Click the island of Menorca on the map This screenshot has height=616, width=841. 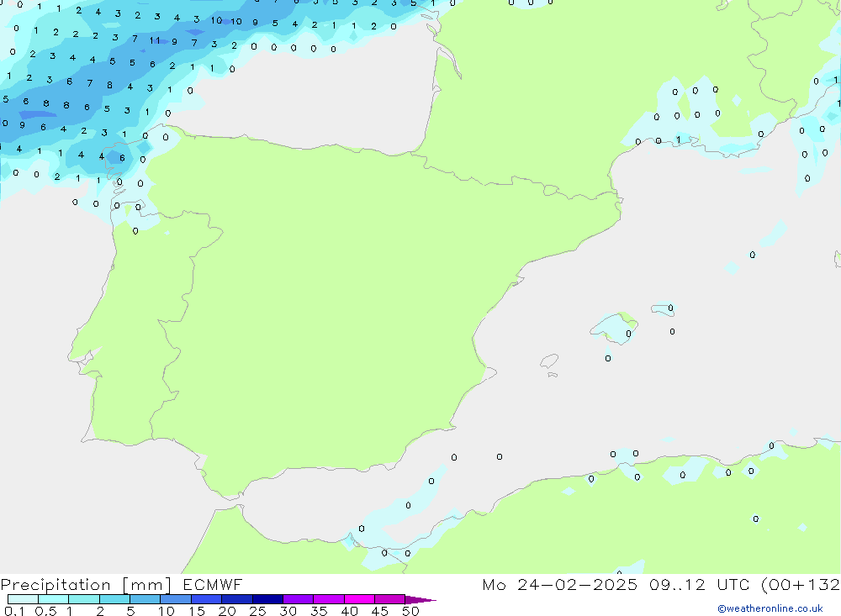coord(663,309)
